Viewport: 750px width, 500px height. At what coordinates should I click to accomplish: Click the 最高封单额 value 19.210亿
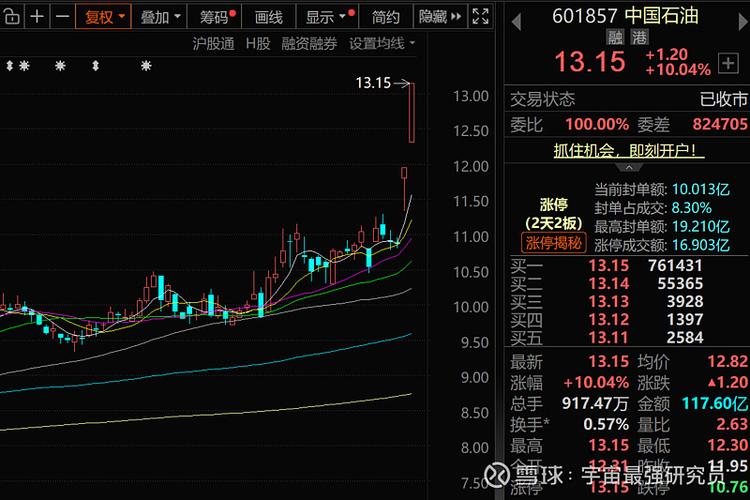701,226
